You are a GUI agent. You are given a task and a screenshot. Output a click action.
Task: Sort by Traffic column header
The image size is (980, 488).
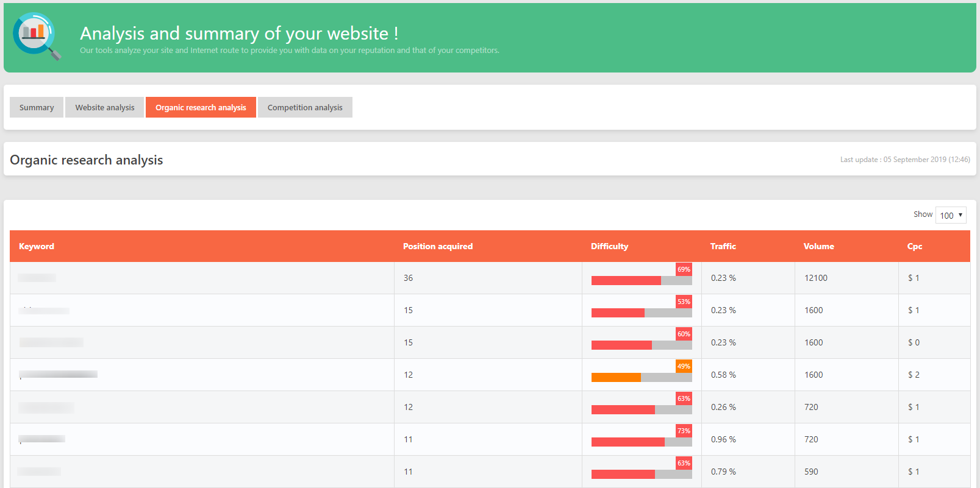(x=723, y=246)
